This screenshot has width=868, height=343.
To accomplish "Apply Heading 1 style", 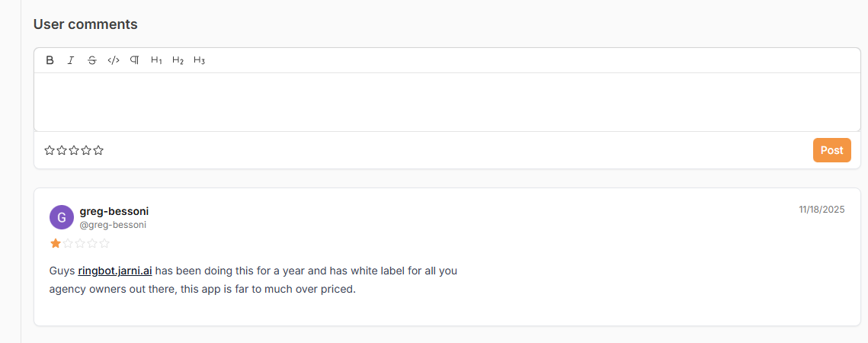I will pyautogui.click(x=156, y=60).
